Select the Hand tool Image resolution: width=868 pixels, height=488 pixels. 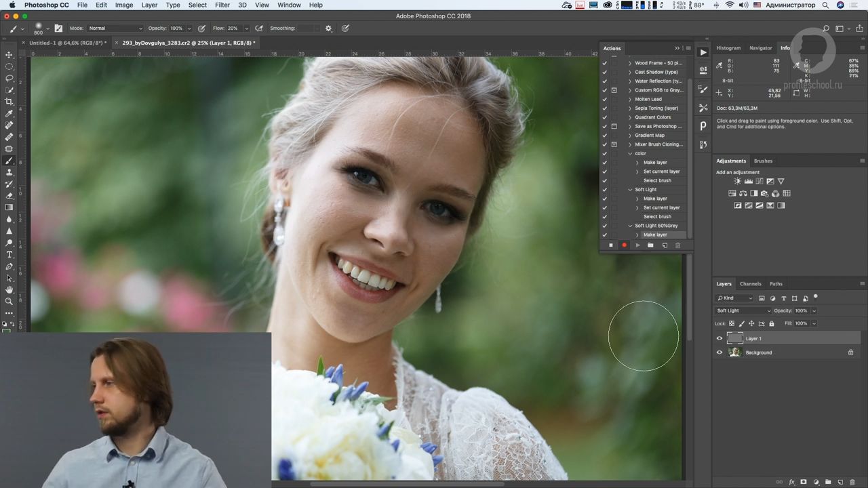9,290
